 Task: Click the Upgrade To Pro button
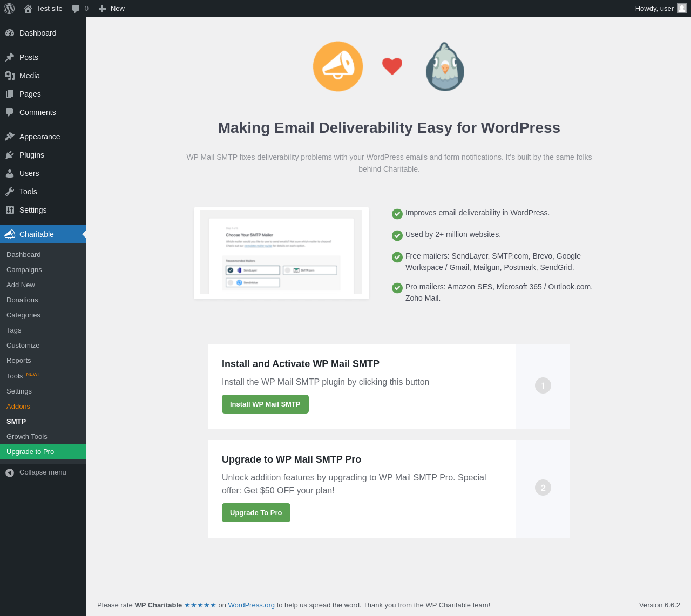pyautogui.click(x=256, y=513)
